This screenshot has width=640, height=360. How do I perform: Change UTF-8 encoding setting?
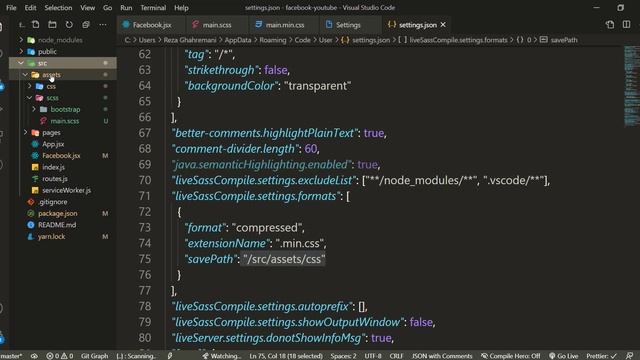pos(373,356)
